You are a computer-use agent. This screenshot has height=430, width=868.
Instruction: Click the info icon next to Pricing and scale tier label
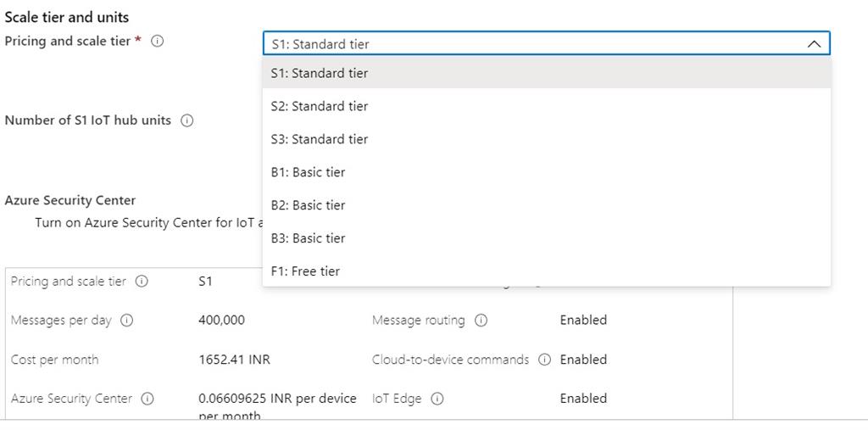(157, 41)
